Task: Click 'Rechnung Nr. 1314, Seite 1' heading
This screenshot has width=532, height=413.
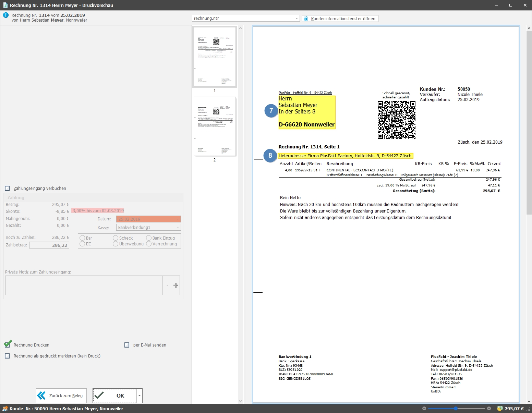Action: pyautogui.click(x=309, y=147)
